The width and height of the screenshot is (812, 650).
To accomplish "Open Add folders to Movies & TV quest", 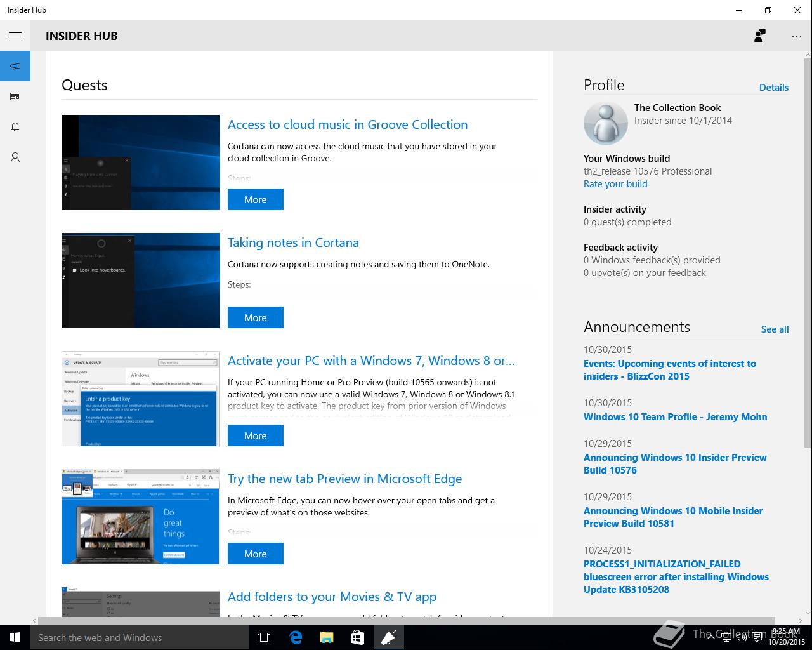I will coord(332,597).
